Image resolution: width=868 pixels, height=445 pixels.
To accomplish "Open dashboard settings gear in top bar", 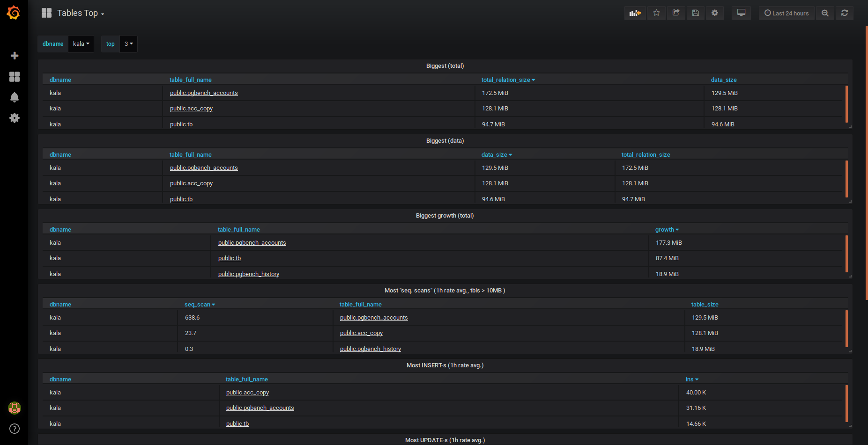I will coord(715,13).
